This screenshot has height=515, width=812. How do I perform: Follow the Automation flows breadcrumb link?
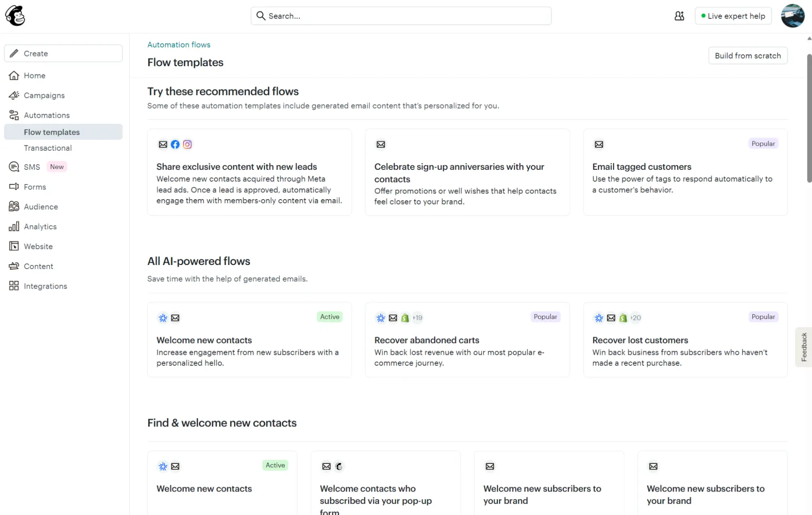(x=179, y=45)
